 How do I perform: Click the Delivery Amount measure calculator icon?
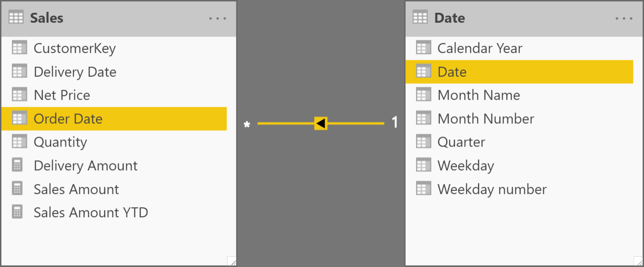(x=18, y=165)
